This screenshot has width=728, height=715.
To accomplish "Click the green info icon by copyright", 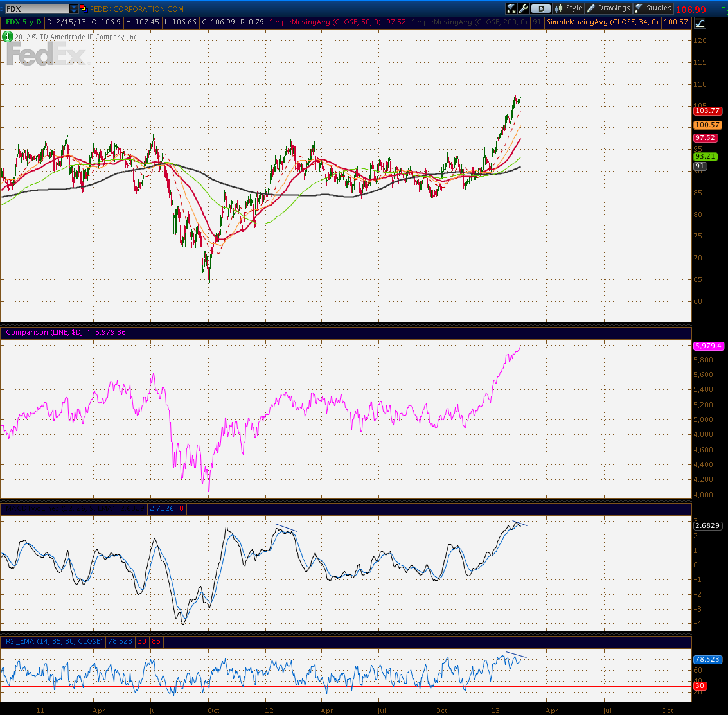I will (x=7, y=36).
